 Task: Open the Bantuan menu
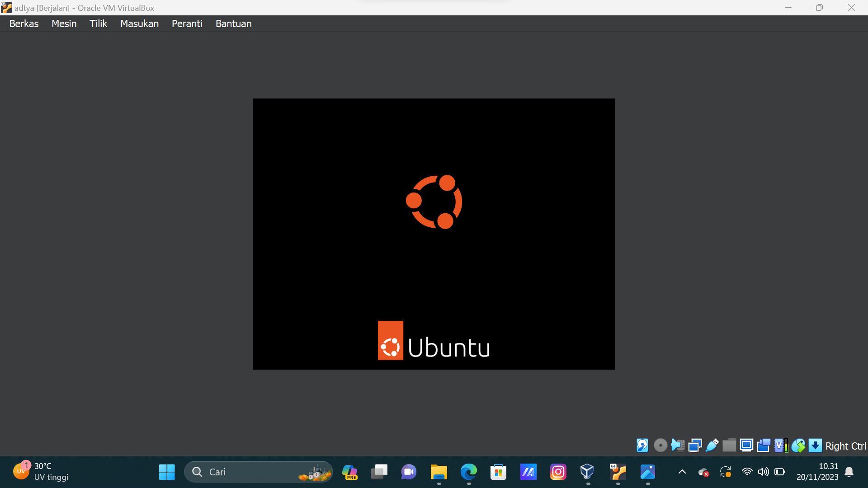[233, 23]
